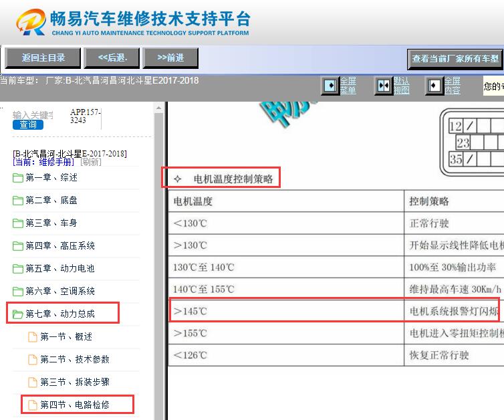The width and height of the screenshot is (504, 420).
Task: Go back with the <<后退 button
Action: 112,58
